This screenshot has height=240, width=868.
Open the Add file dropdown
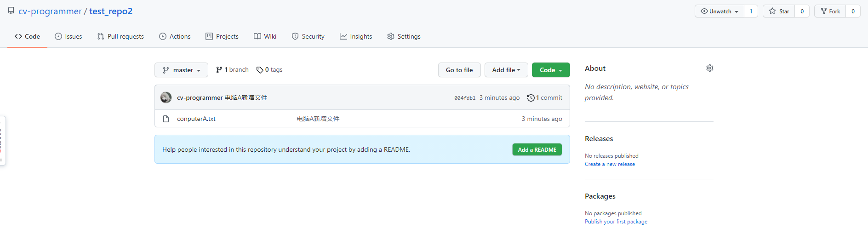coord(506,70)
